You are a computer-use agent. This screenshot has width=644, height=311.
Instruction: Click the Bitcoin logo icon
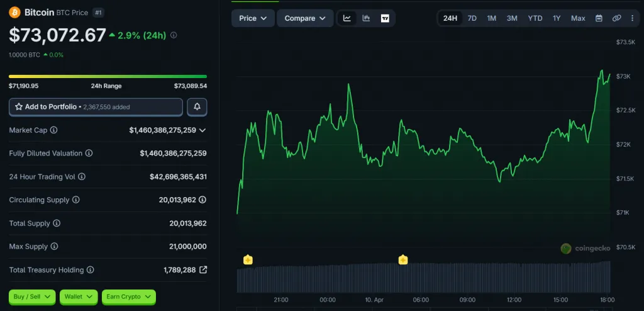[15, 13]
